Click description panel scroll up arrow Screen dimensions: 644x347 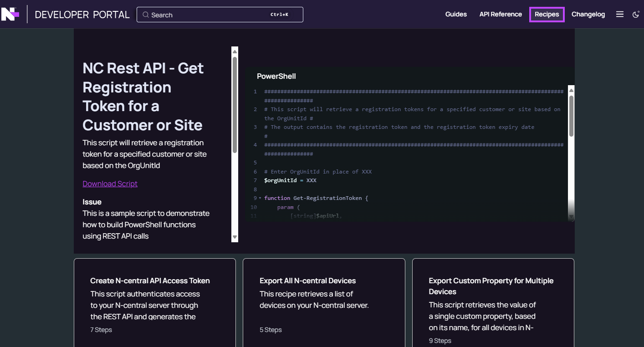(x=235, y=51)
